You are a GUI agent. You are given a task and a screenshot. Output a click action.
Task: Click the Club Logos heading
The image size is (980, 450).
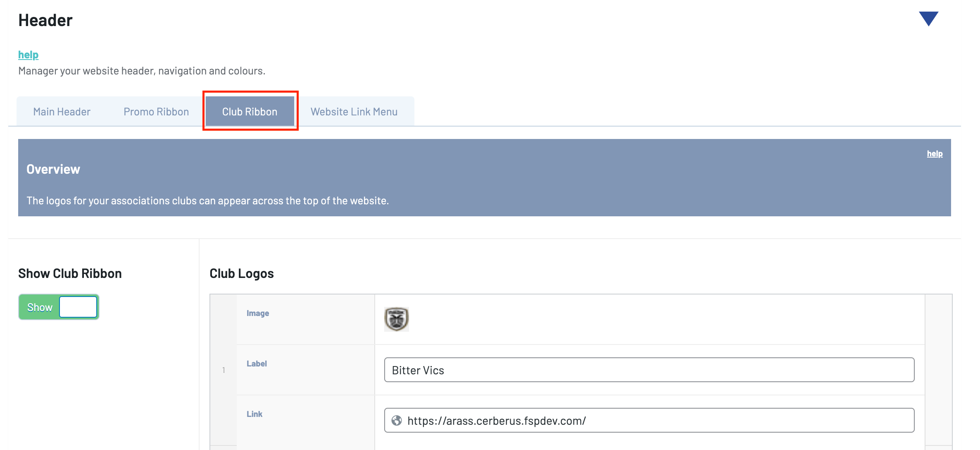point(242,273)
